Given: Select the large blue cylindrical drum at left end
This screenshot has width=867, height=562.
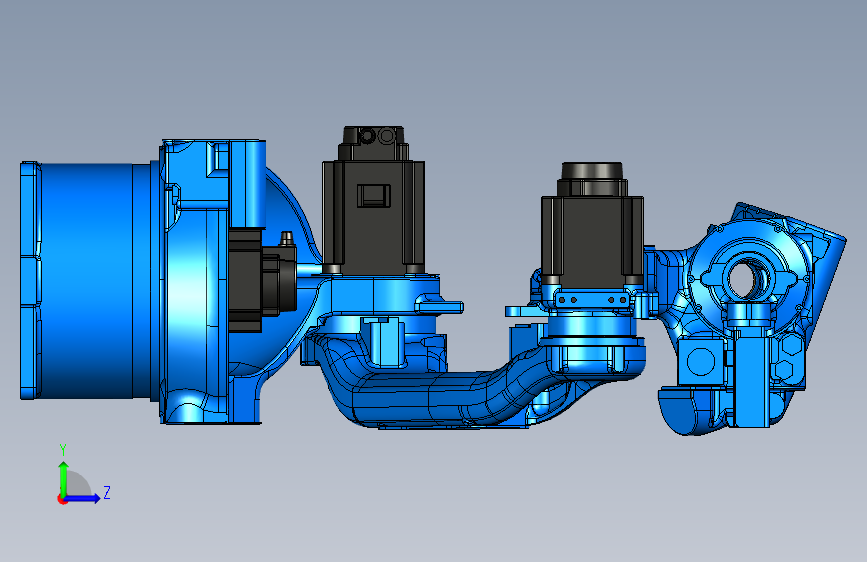Looking at the screenshot, I should (x=86, y=280).
